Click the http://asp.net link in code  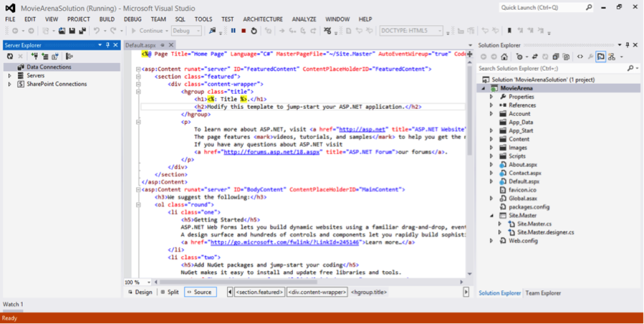[x=362, y=129]
